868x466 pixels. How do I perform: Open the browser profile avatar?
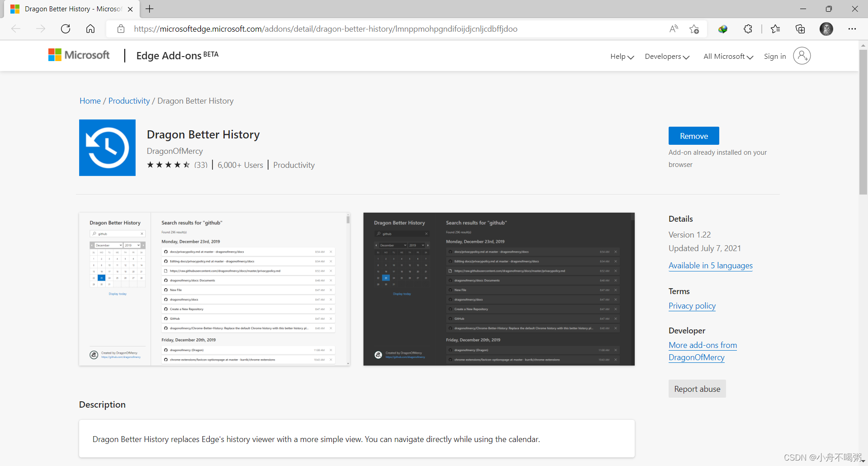pos(826,29)
